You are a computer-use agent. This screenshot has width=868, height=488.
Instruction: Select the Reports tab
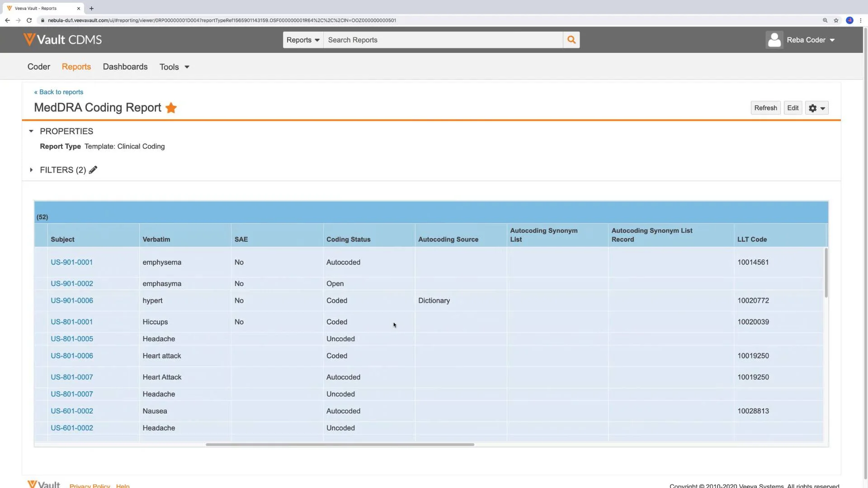[x=76, y=67]
